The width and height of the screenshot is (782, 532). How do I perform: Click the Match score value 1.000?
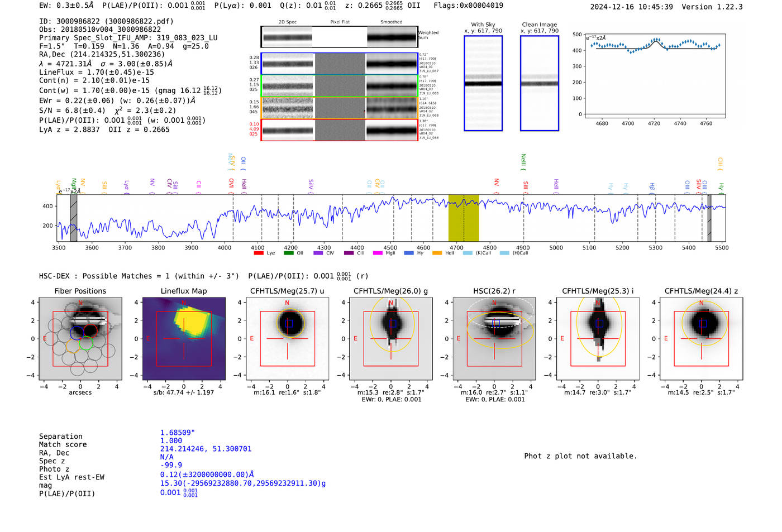pos(171,441)
